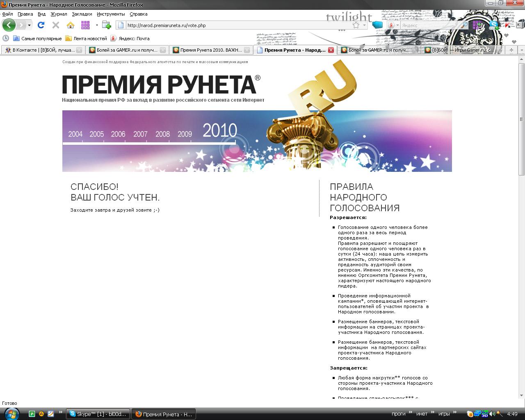Select year 2008 on the timeline
Image resolution: width=525 pixels, height=420 pixels.
pyautogui.click(x=162, y=134)
